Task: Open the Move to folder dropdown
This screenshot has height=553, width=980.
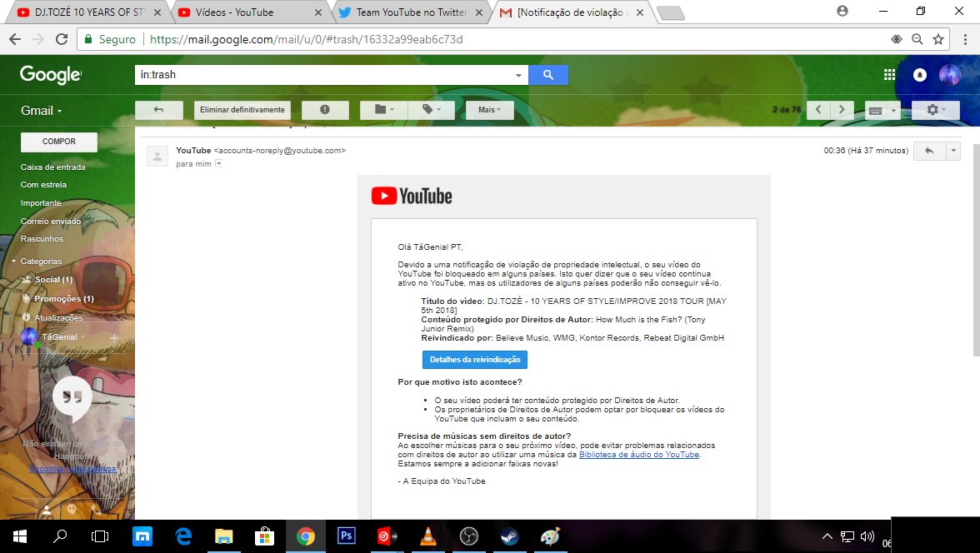Action: pos(383,110)
